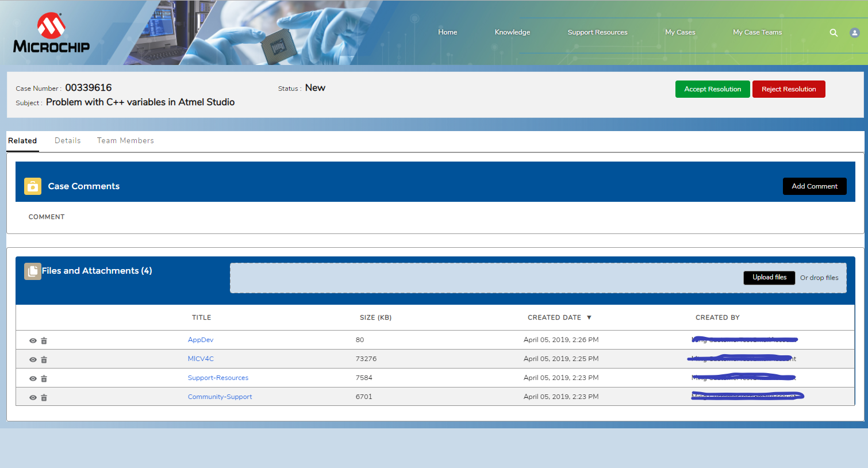The image size is (868, 468).
Task: Switch to the Details tab
Action: 68,141
